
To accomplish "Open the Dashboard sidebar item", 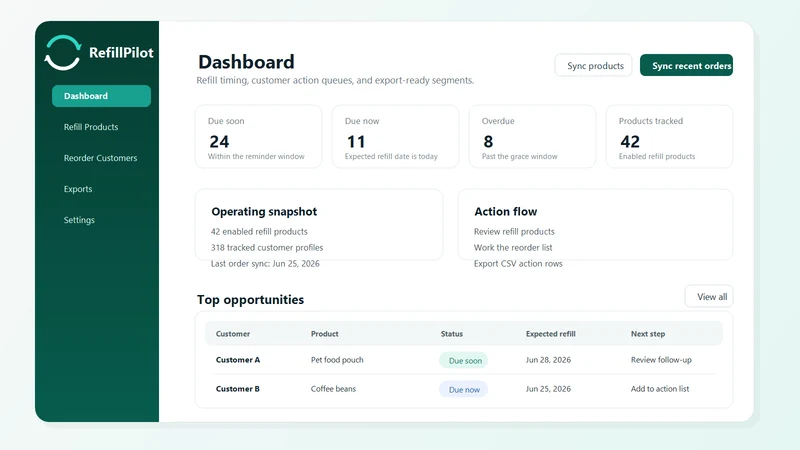I will [101, 96].
